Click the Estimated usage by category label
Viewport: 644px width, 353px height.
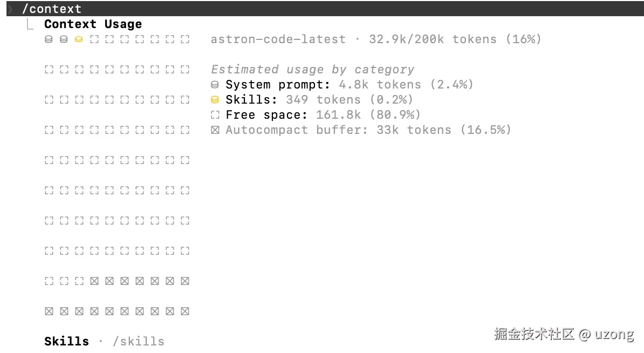(x=312, y=70)
